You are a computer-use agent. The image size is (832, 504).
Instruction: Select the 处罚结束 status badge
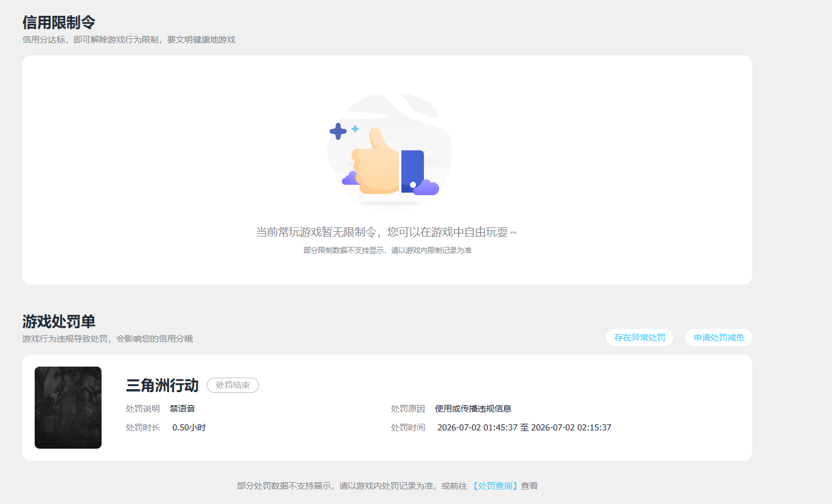pyautogui.click(x=233, y=385)
